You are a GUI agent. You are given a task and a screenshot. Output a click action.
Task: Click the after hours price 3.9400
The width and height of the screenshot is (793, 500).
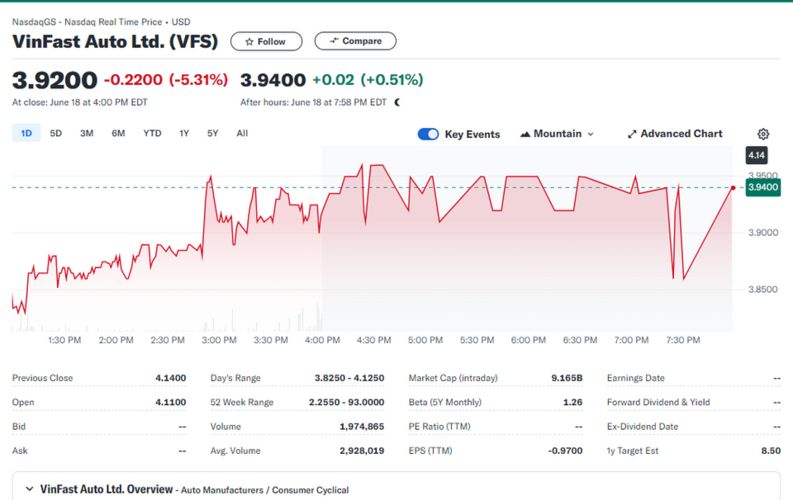point(273,80)
